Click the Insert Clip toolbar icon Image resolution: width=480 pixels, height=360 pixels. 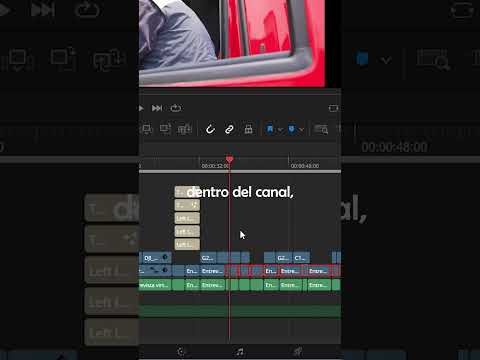[x=147, y=129]
